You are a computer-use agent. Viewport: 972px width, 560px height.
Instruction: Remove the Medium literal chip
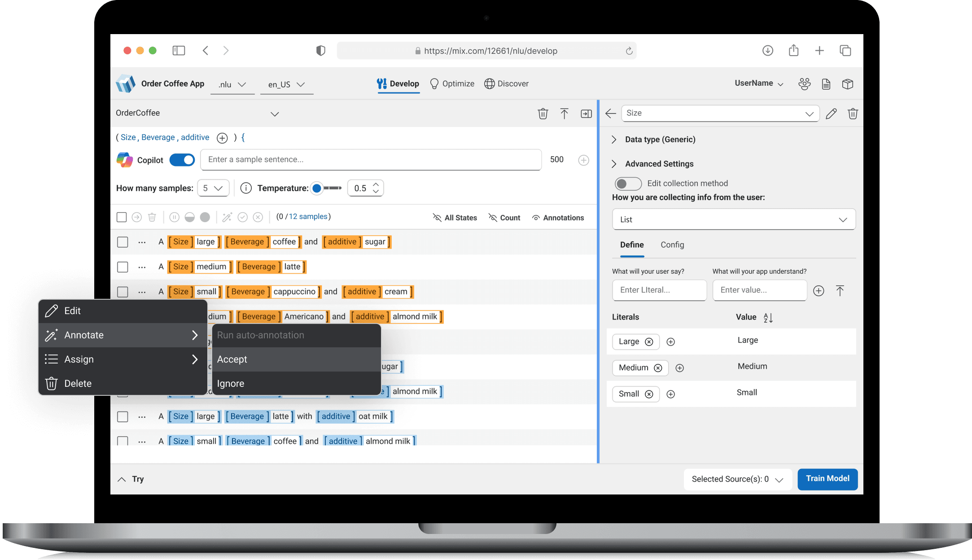658,368
